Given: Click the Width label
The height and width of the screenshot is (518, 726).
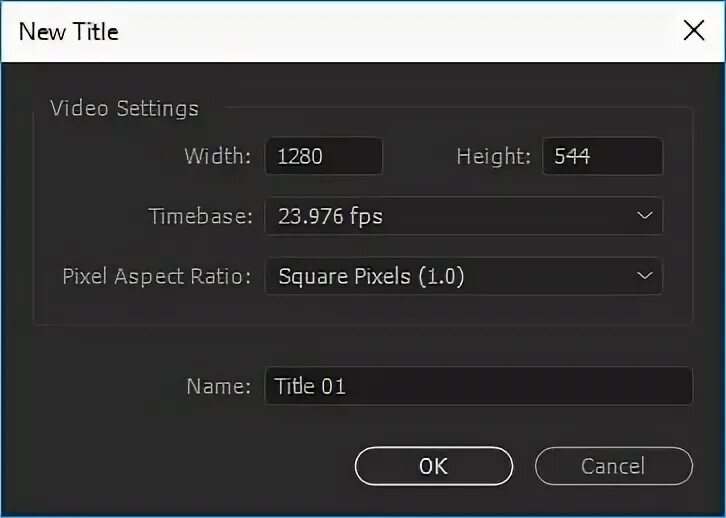Looking at the screenshot, I should pyautogui.click(x=218, y=157).
